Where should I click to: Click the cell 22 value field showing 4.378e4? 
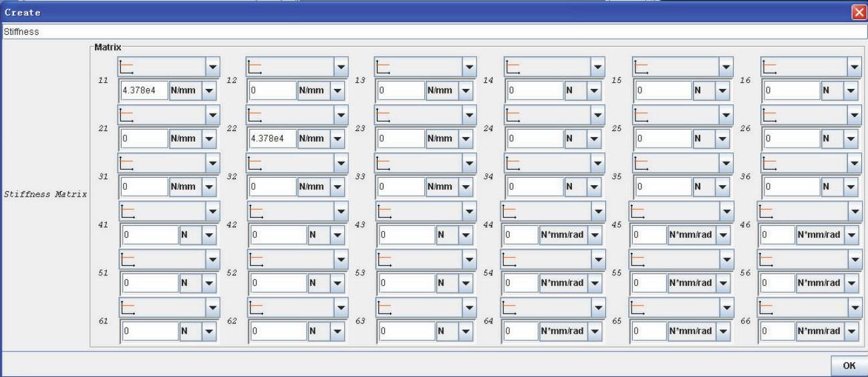[x=272, y=138]
